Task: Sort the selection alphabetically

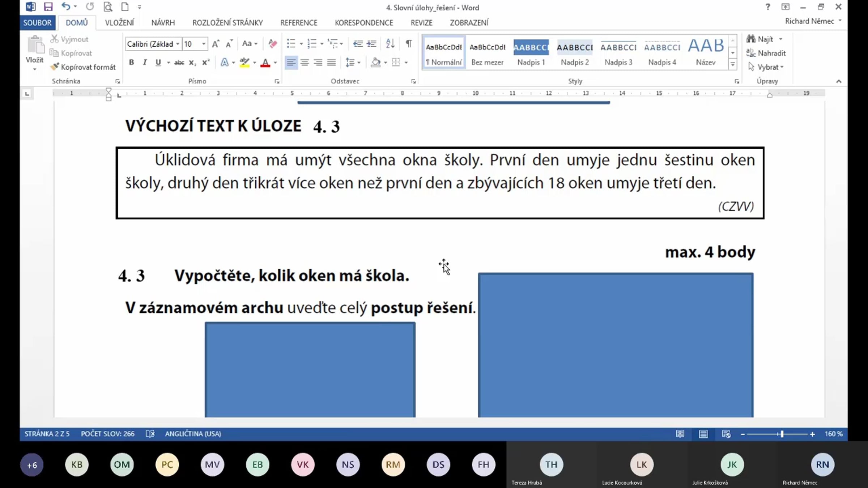Action: [390, 44]
